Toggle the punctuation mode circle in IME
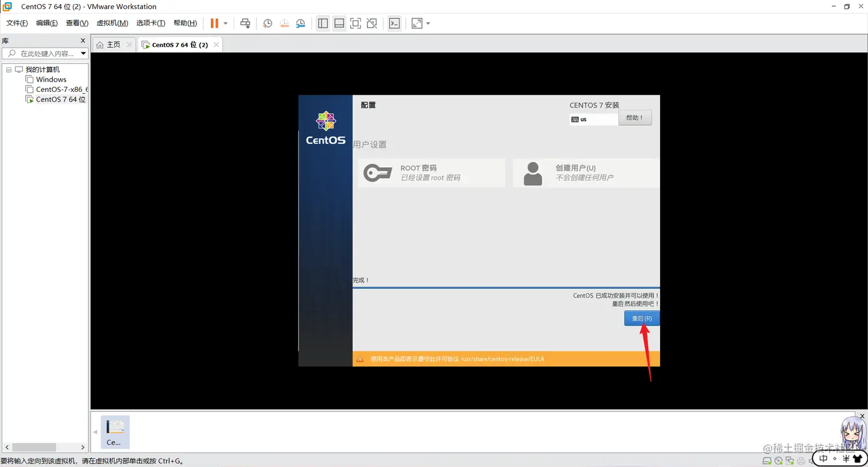 (x=835, y=458)
